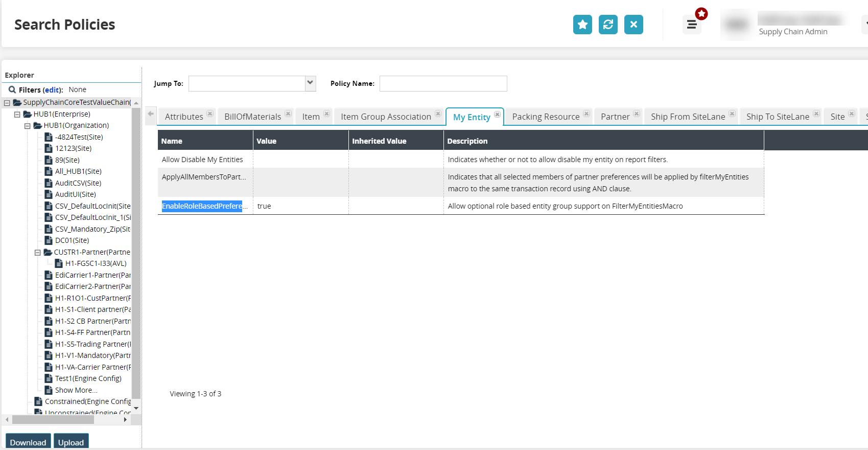Open the Jump To dropdown
Image resolution: width=868 pixels, height=450 pixels.
point(310,83)
